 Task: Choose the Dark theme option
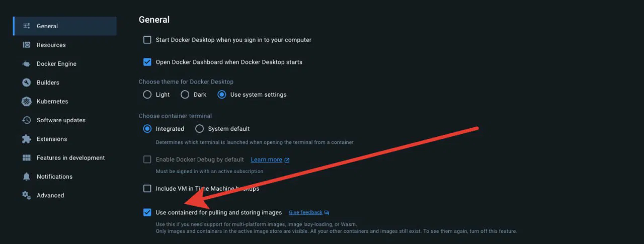185,95
